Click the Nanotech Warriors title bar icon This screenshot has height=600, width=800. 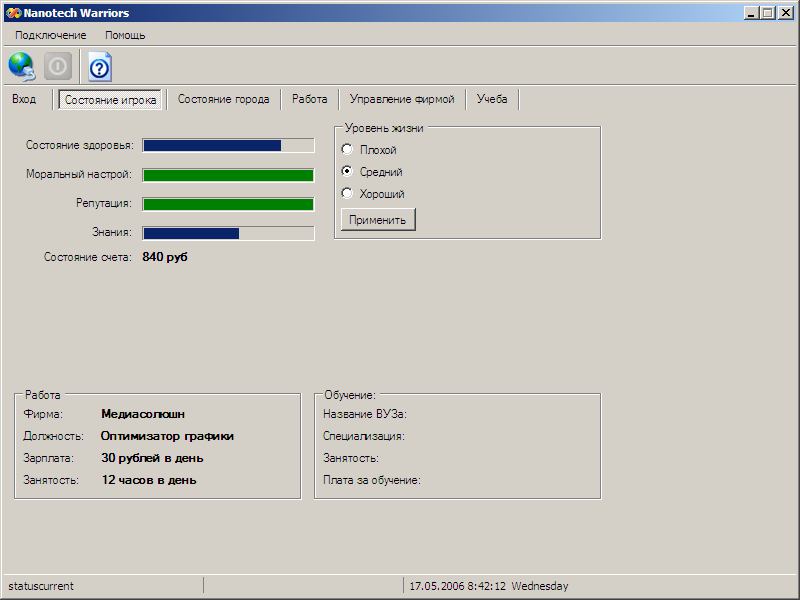tap(13, 13)
